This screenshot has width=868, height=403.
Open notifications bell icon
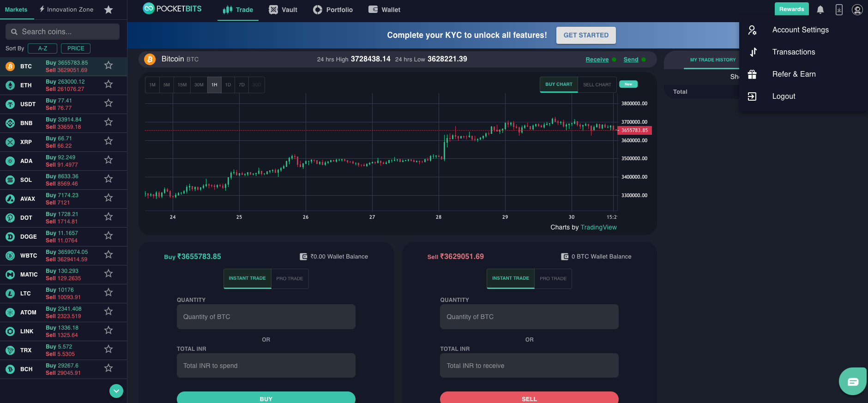coord(820,10)
